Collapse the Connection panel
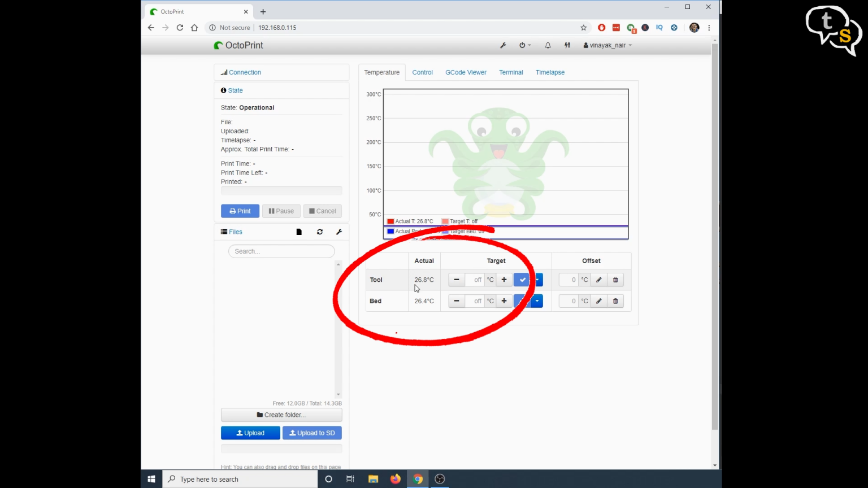Screen dimensions: 868x488 (x=244, y=72)
